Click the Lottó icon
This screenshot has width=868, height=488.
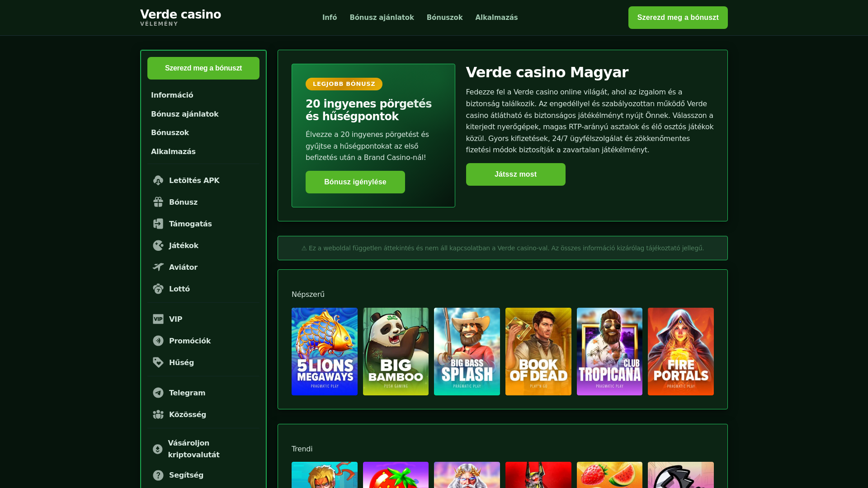tap(158, 289)
